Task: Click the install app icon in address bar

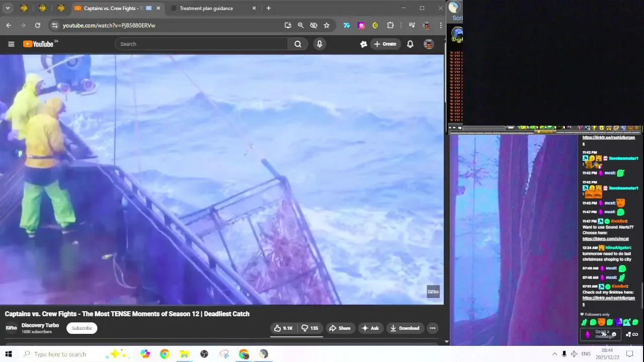Action: click(288, 25)
